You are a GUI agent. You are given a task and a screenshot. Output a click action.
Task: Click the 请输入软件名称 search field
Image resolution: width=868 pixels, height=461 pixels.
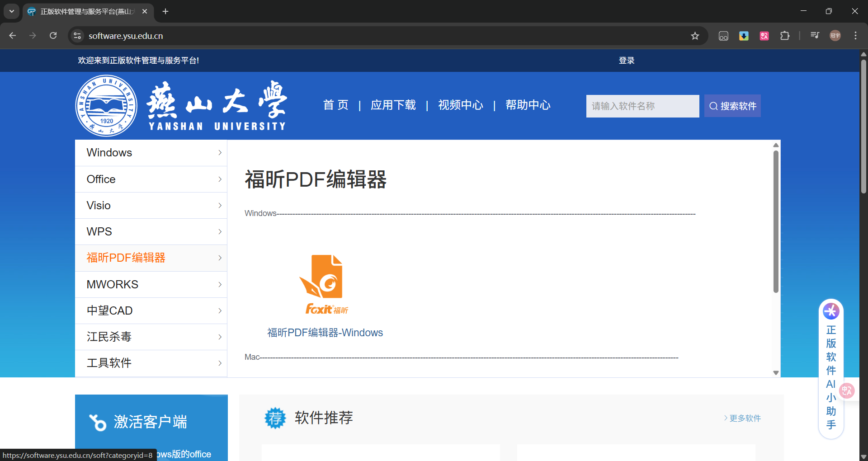(642, 106)
